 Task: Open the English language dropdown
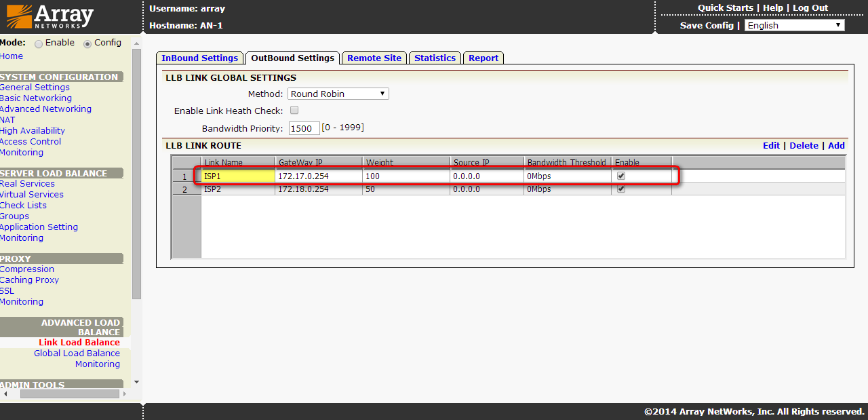tap(794, 25)
